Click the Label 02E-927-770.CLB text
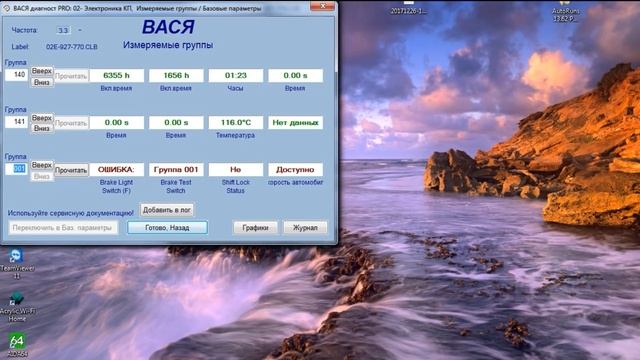 click(71, 47)
